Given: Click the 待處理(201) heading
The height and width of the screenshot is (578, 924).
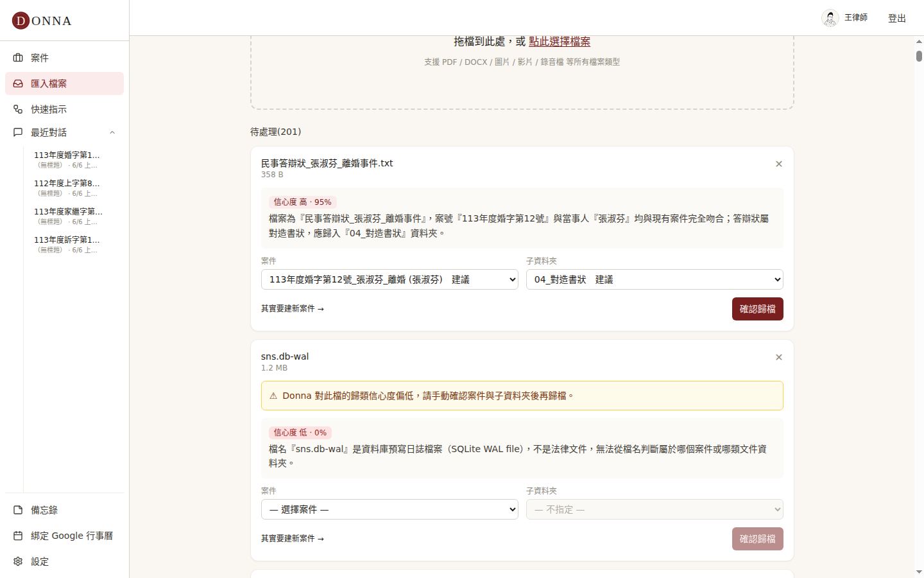Looking at the screenshot, I should (x=275, y=132).
